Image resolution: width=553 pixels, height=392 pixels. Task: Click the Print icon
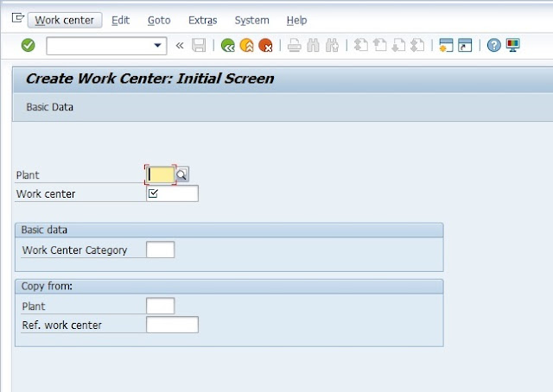[x=294, y=46]
